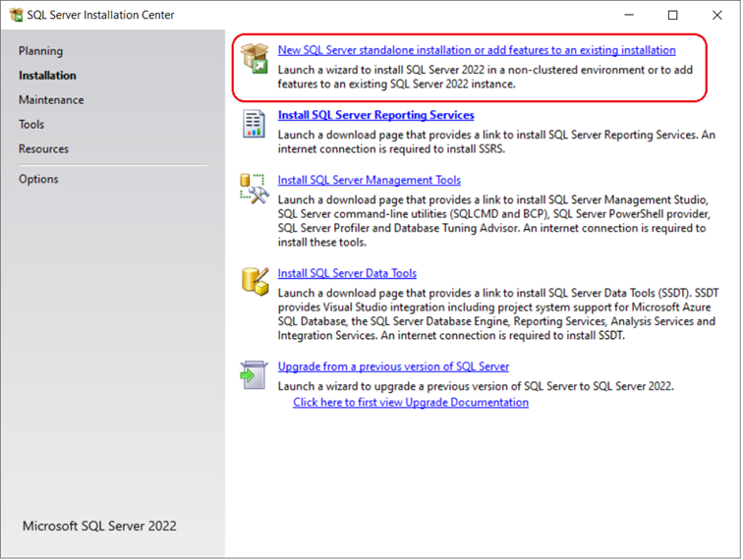Select the Installation section
This screenshot has width=743, height=560.
47,76
